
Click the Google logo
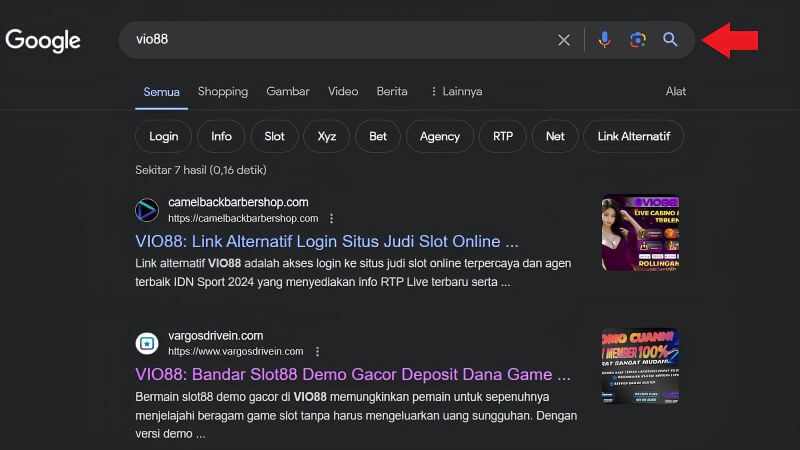click(x=43, y=41)
